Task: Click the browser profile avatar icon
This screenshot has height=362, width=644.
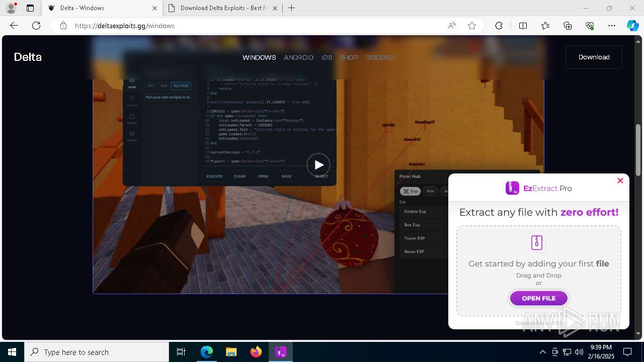Action: click(x=11, y=8)
